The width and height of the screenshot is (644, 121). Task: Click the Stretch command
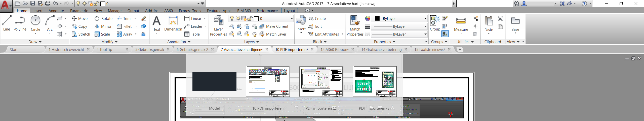81,34
